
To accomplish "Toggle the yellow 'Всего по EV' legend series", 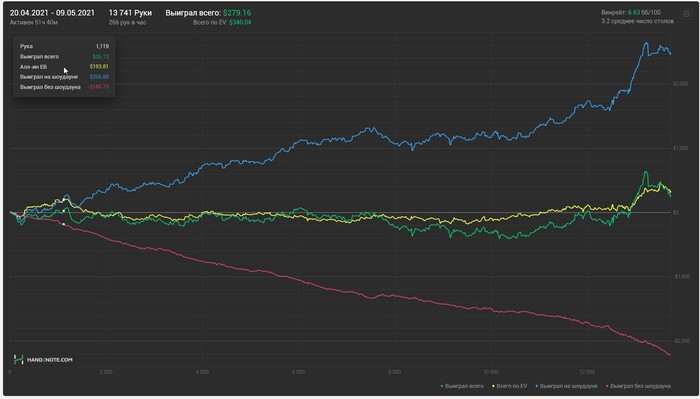I will (x=509, y=386).
